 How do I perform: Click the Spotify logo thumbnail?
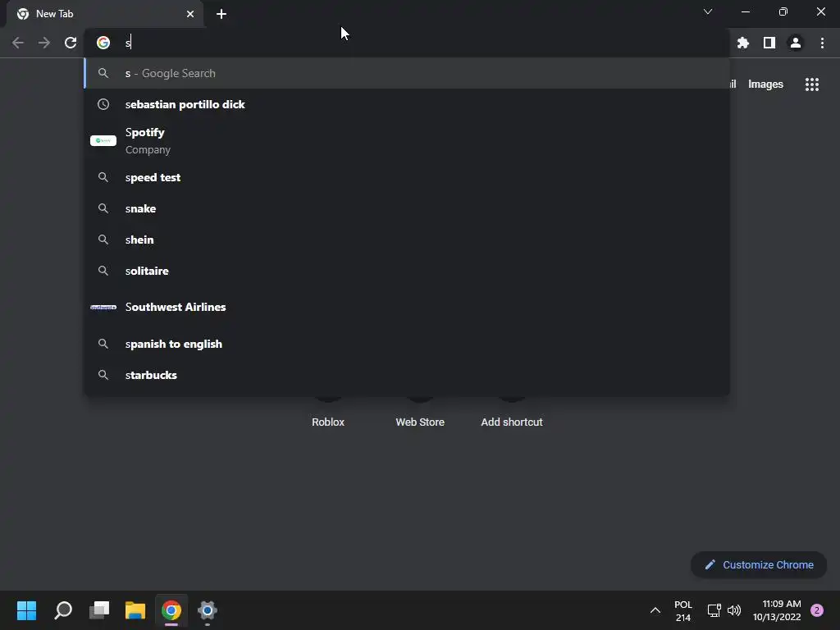click(103, 141)
